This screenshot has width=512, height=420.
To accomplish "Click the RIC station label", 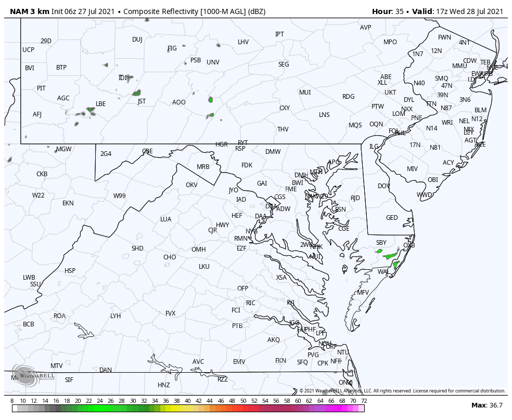I will pos(250,303).
